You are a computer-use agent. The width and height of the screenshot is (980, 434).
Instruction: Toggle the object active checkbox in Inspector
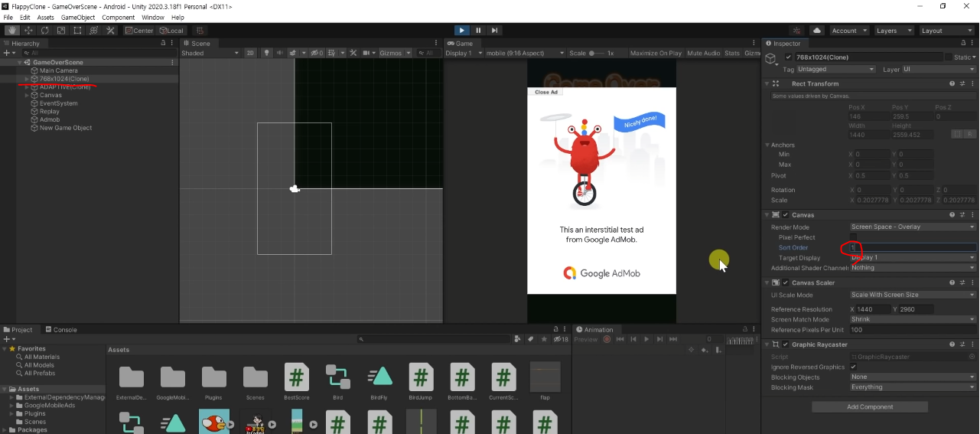point(789,57)
